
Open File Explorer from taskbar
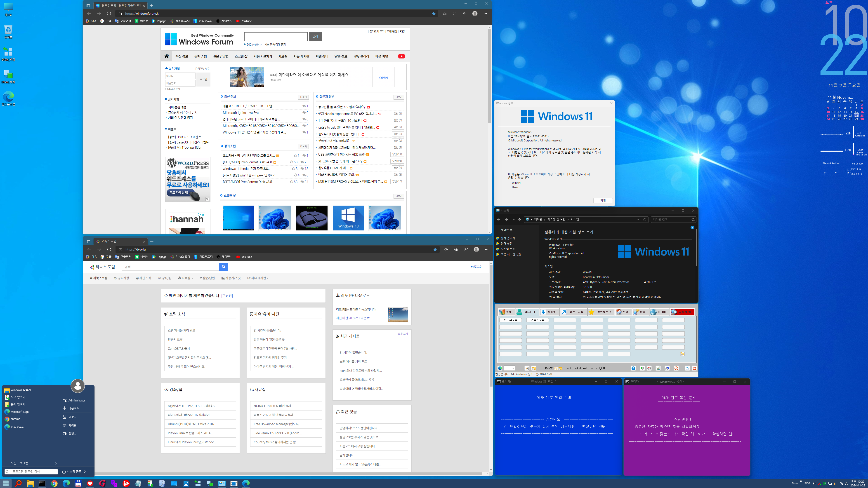pyautogui.click(x=30, y=483)
